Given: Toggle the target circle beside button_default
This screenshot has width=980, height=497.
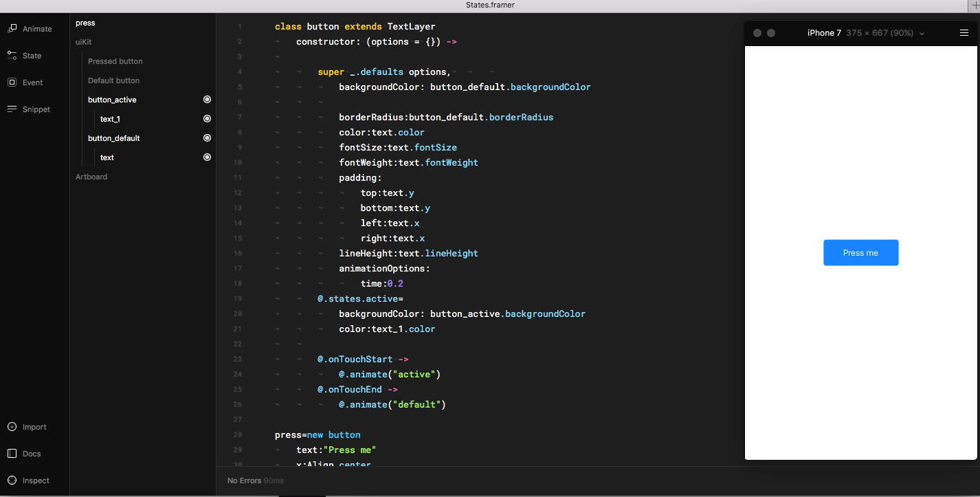Looking at the screenshot, I should (x=207, y=137).
